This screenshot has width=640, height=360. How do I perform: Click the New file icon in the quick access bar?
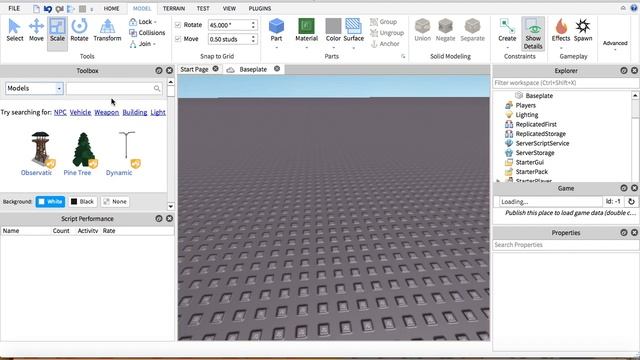[x=36, y=9]
